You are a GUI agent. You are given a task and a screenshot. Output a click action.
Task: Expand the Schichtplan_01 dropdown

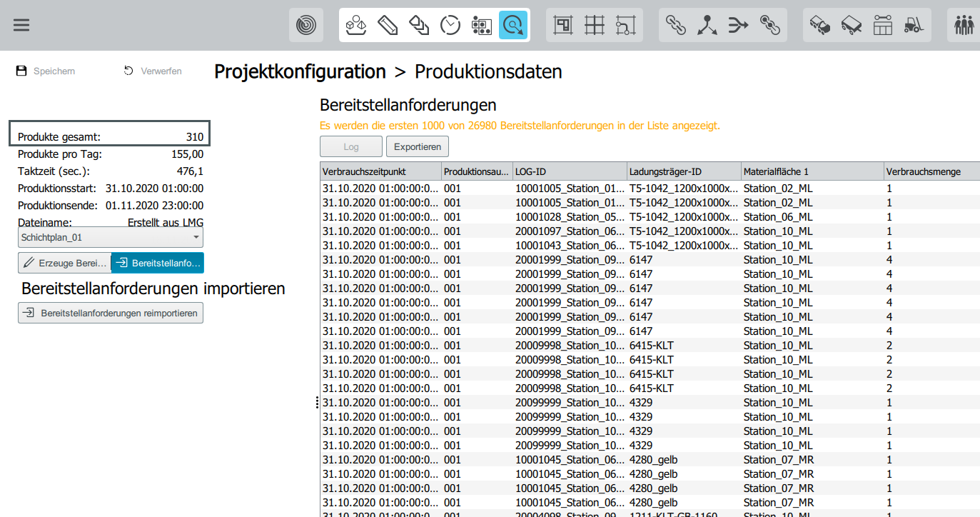(111, 237)
